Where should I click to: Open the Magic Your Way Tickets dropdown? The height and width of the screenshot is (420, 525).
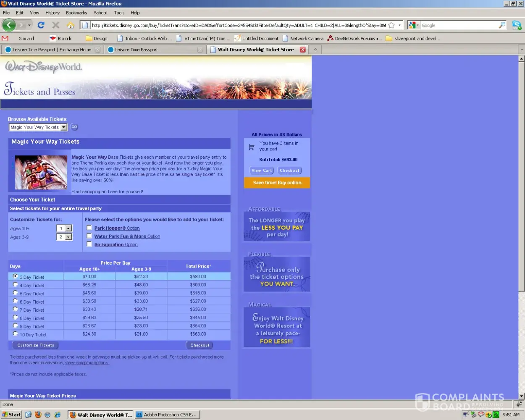[x=64, y=127]
